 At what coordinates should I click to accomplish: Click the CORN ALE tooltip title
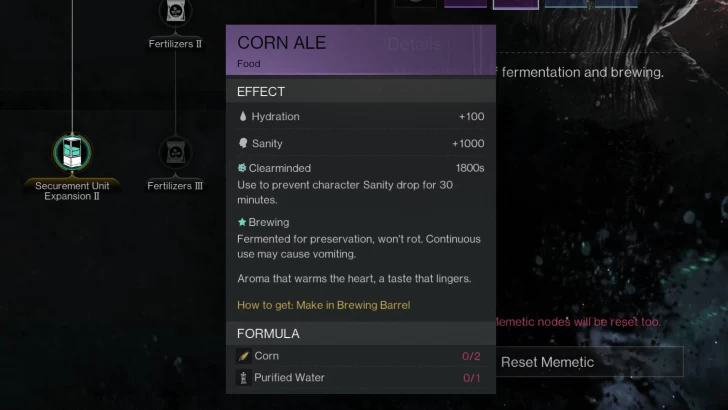(281, 43)
